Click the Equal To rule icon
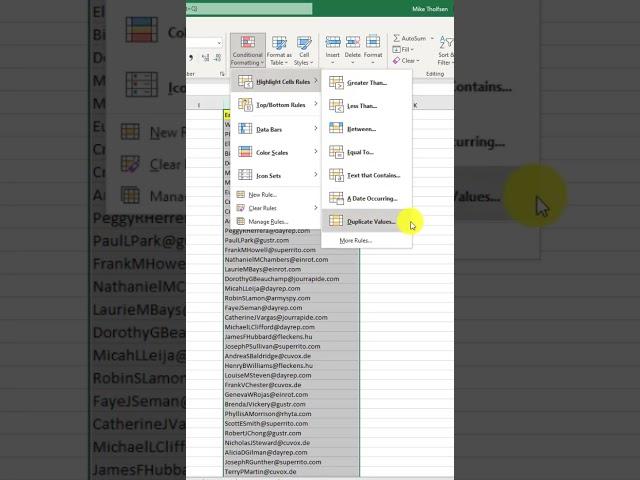Viewport: 640px width, 480px height. [x=336, y=152]
